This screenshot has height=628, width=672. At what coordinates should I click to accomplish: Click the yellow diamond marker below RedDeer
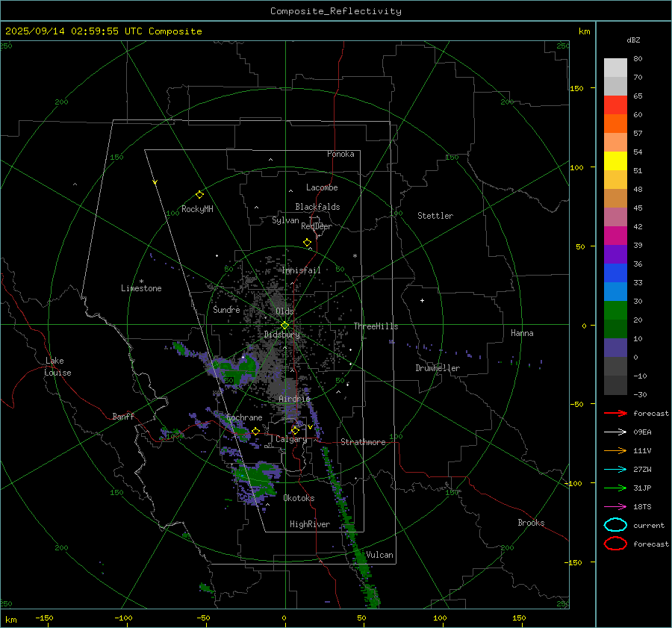tap(308, 243)
